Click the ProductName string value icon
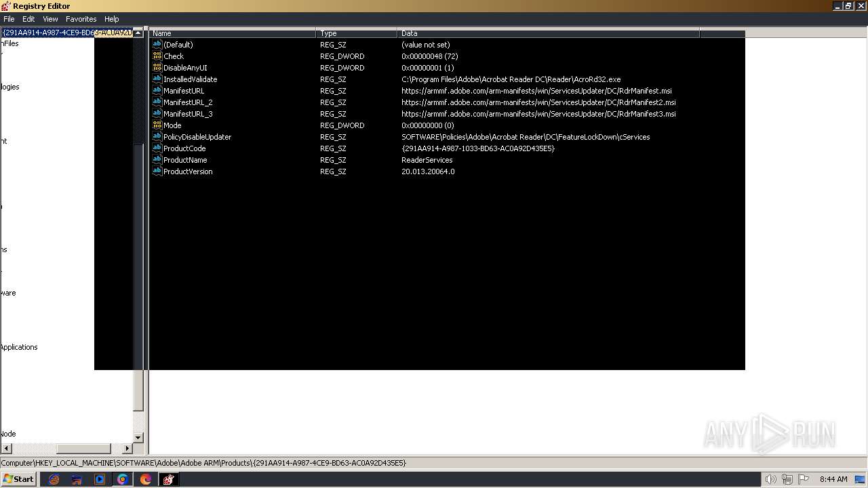868x488 pixels. point(157,160)
